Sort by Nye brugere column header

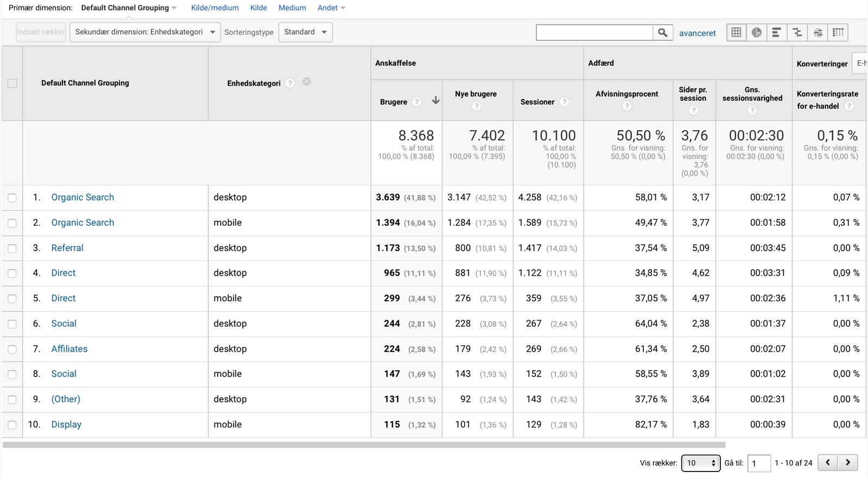pyautogui.click(x=476, y=94)
